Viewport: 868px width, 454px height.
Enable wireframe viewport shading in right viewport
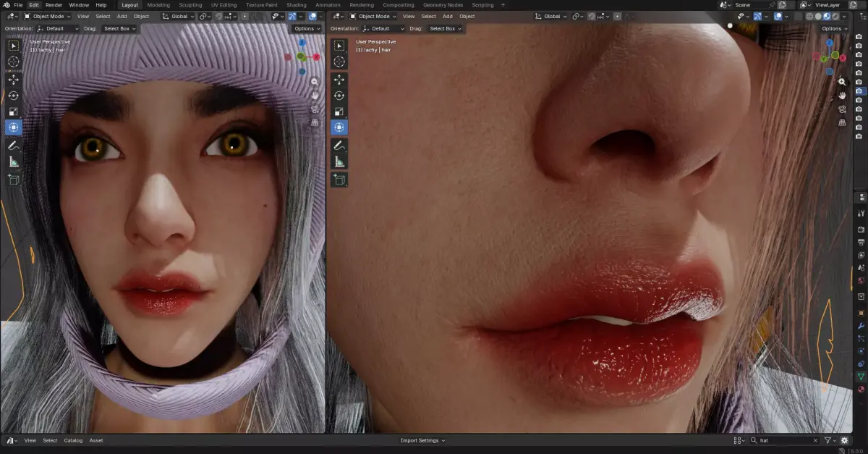tap(809, 16)
